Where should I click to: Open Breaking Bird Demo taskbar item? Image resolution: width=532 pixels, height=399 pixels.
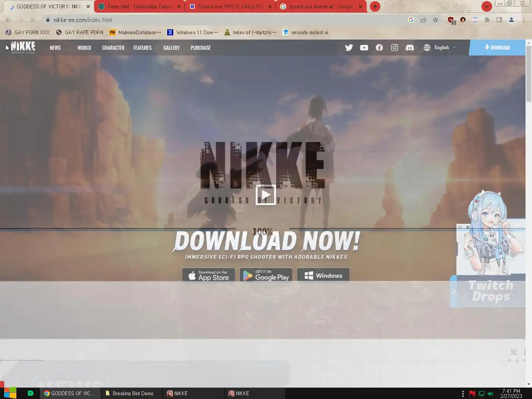[132, 393]
